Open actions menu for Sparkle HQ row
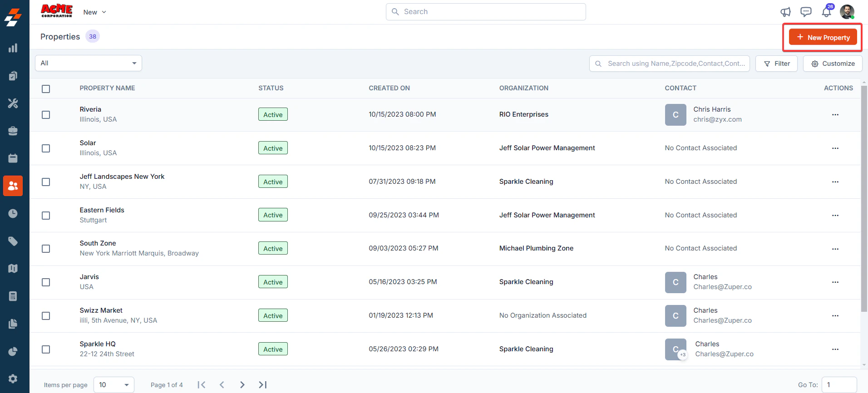This screenshot has width=868, height=393. [x=835, y=349]
